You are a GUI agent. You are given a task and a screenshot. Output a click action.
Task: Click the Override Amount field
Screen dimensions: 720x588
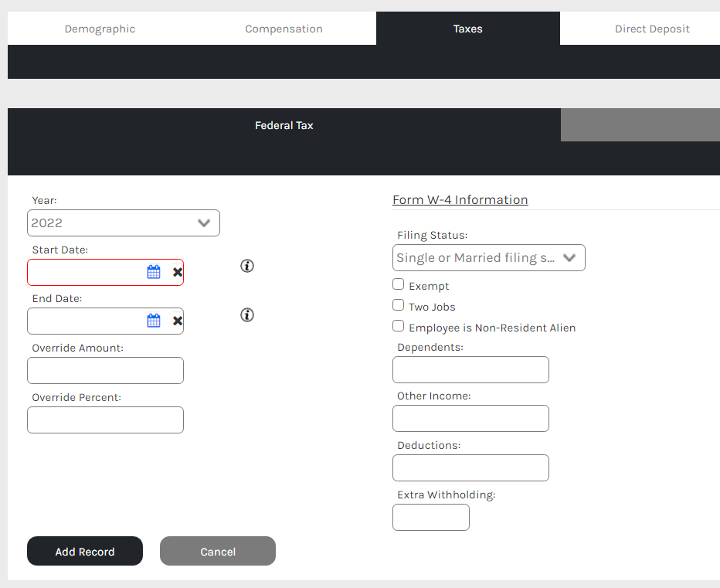pos(105,370)
